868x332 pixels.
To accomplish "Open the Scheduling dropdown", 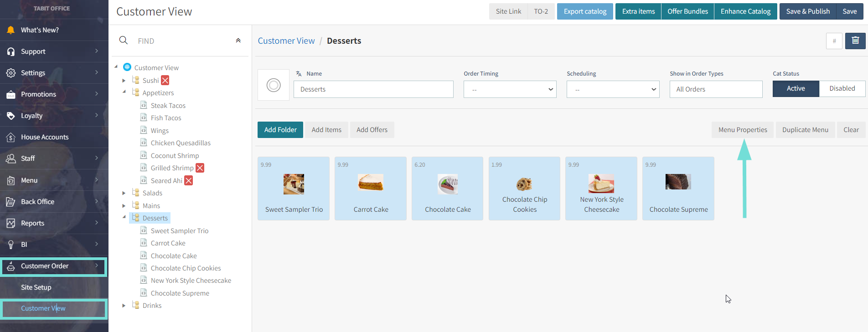I will pos(613,89).
